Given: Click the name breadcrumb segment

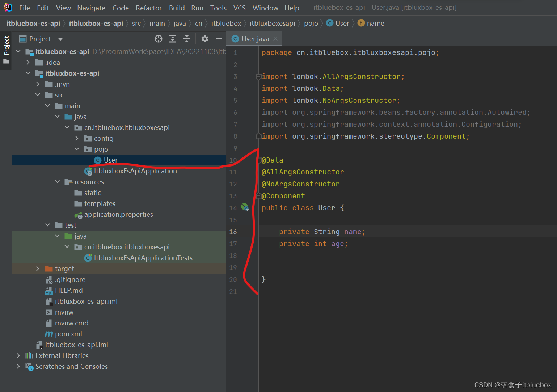Looking at the screenshot, I should click(376, 23).
